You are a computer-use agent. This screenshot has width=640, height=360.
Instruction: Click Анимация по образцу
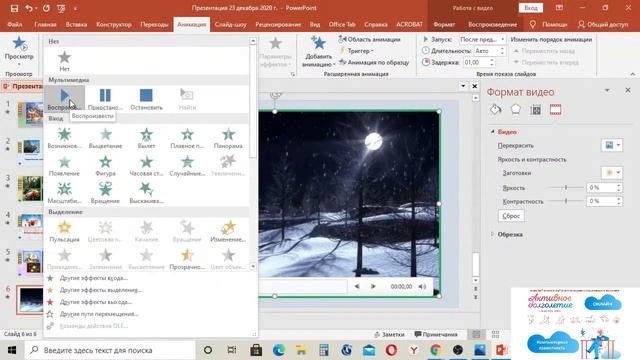click(x=373, y=62)
